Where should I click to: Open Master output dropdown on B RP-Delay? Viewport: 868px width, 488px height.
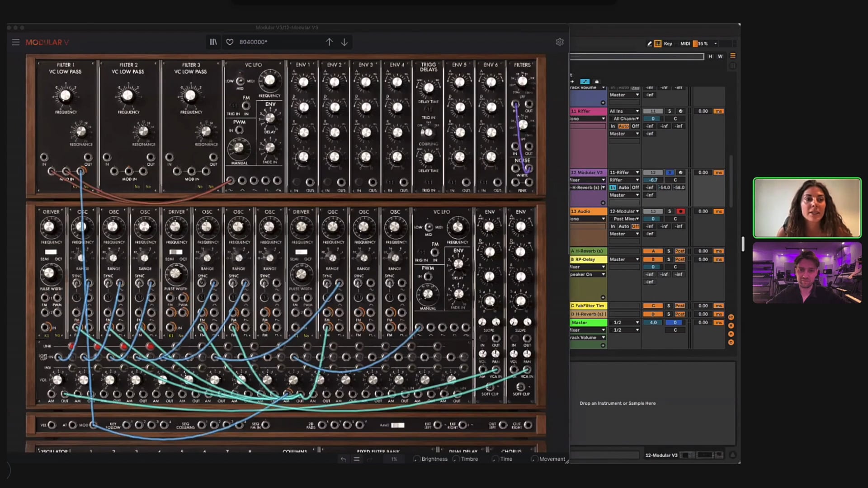tap(624, 259)
